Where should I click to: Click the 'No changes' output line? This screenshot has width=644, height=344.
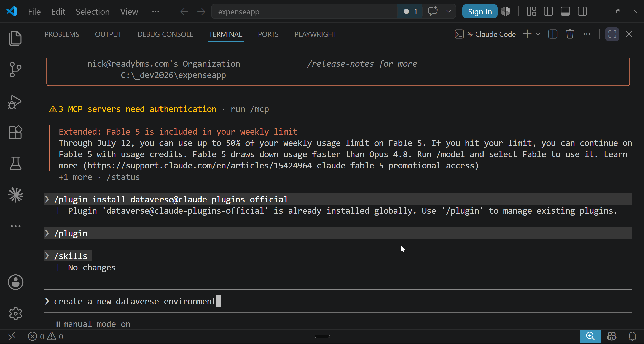(x=92, y=268)
